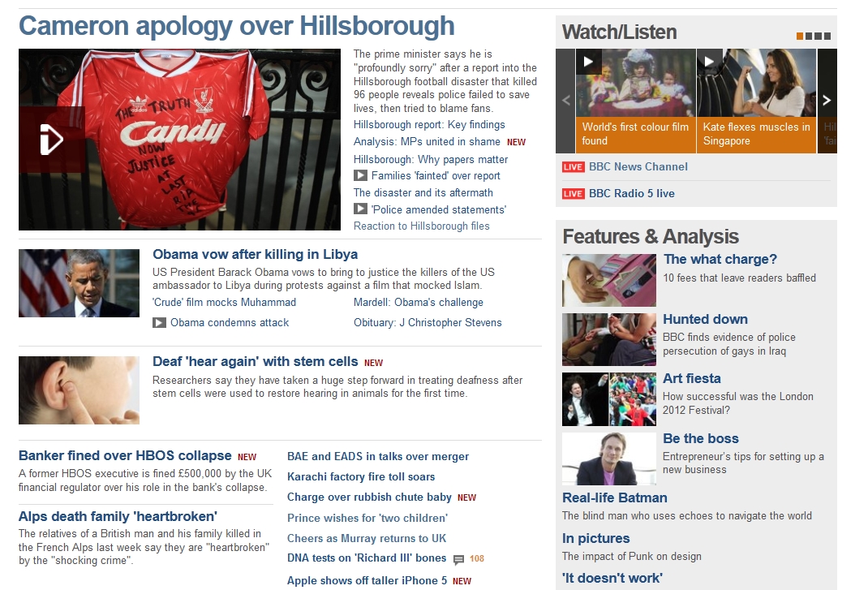Play Kate flexes muscles in Singapore video

[709, 62]
